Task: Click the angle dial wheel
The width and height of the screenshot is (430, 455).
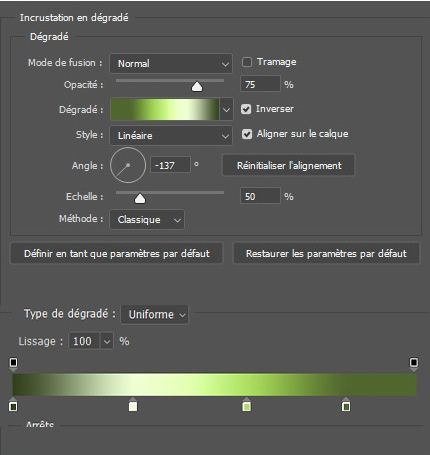Action: coord(128,165)
